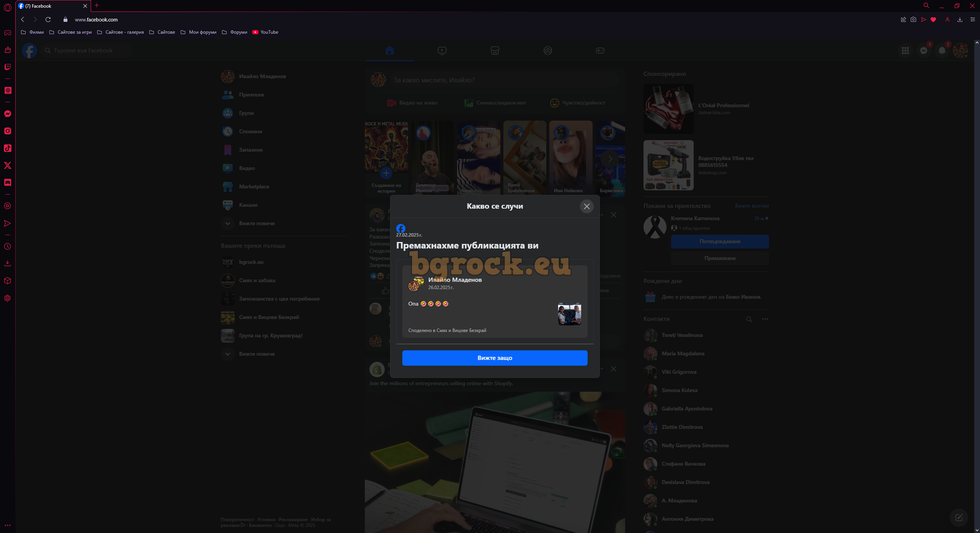Open the removed post image thumbnail

(x=569, y=314)
